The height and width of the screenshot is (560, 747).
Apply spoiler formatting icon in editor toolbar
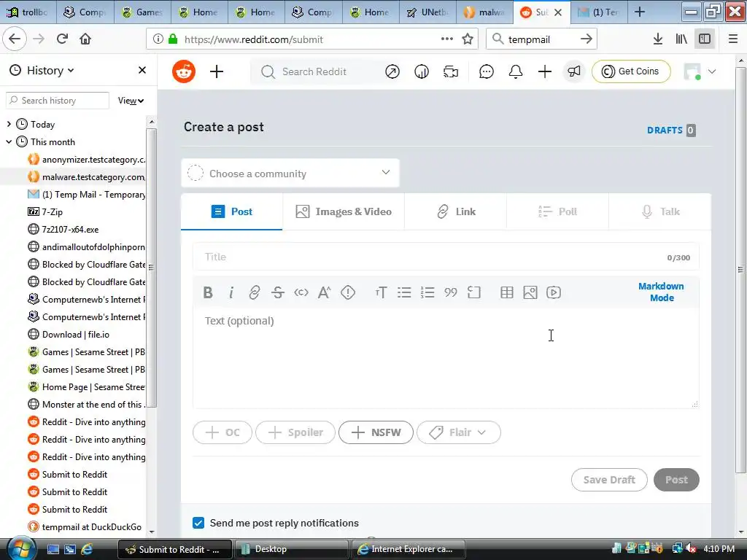click(348, 292)
